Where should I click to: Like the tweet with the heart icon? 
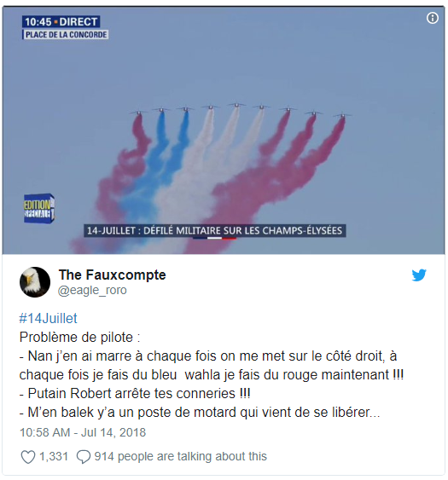tap(28, 457)
